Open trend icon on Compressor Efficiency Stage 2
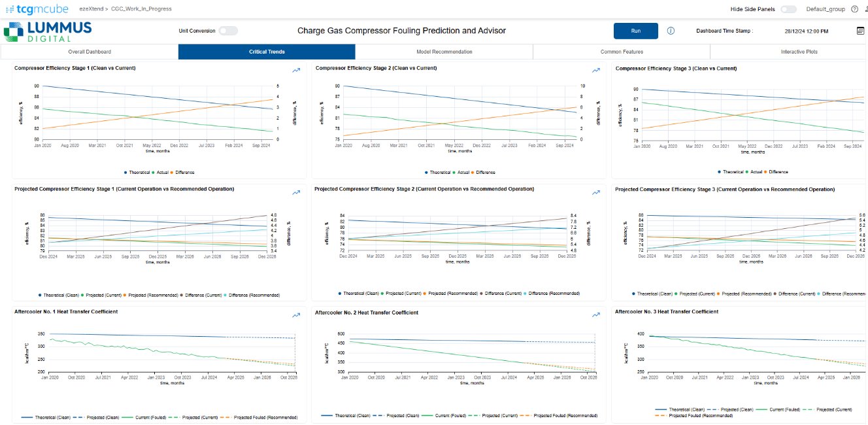868x425 pixels. (x=595, y=71)
